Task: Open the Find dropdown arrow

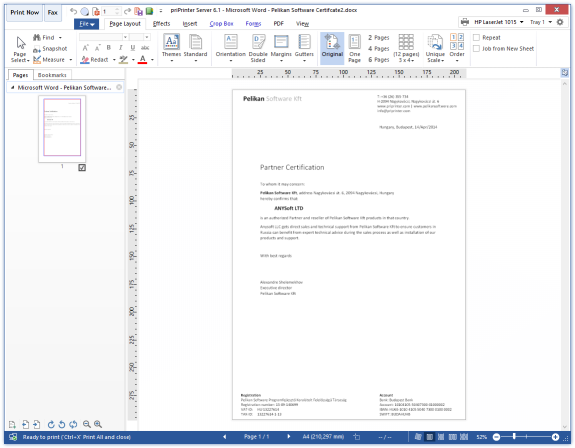Action: 60,38
